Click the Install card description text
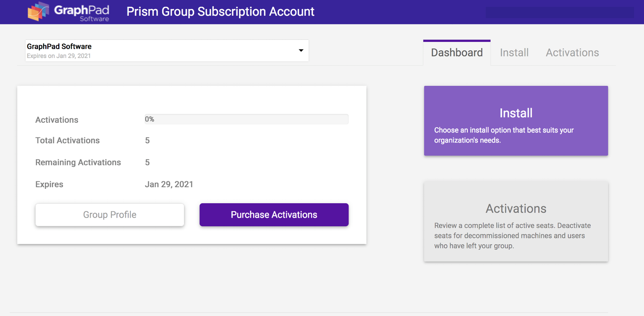Screen dimensions: 644x316 click(x=504, y=135)
